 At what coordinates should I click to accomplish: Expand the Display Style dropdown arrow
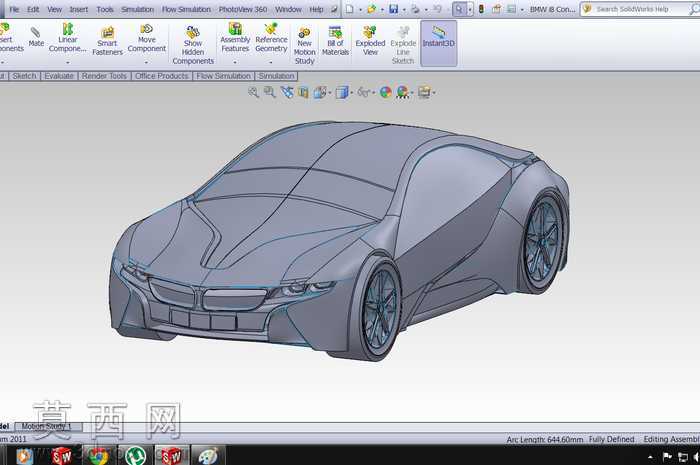351,93
